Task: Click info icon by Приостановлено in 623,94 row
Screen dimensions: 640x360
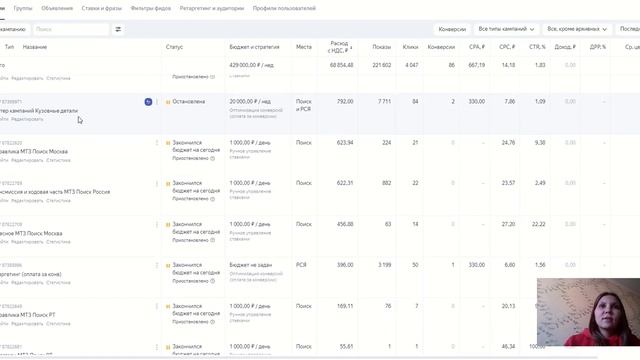Action: 212,158
